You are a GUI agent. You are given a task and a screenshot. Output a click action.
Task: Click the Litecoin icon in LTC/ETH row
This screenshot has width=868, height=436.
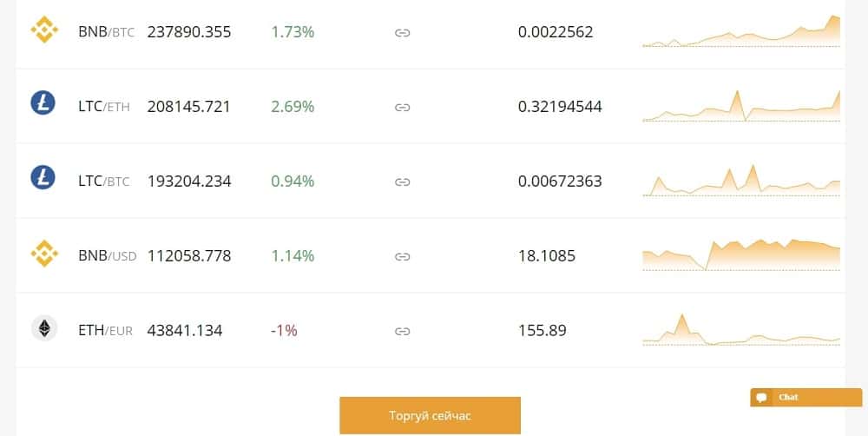point(43,105)
